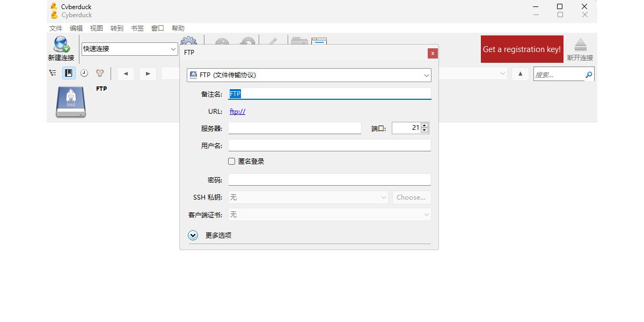644x322 pixels.
Task: Open the 视图 menu
Action: pyautogui.click(x=97, y=28)
